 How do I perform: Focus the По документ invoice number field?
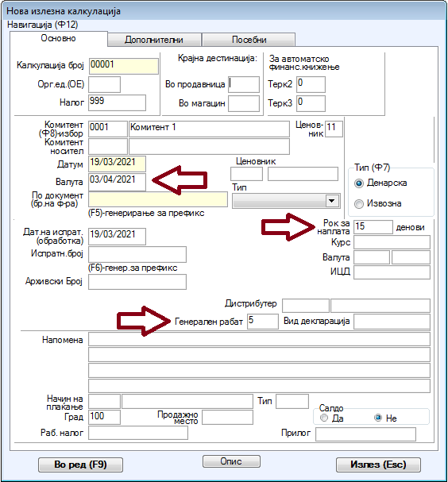click(x=158, y=199)
